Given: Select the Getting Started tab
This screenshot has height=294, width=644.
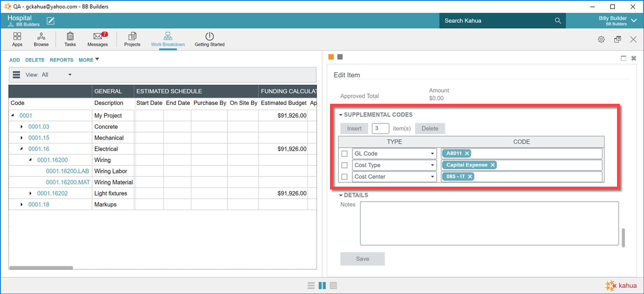Looking at the screenshot, I should coord(210,39).
